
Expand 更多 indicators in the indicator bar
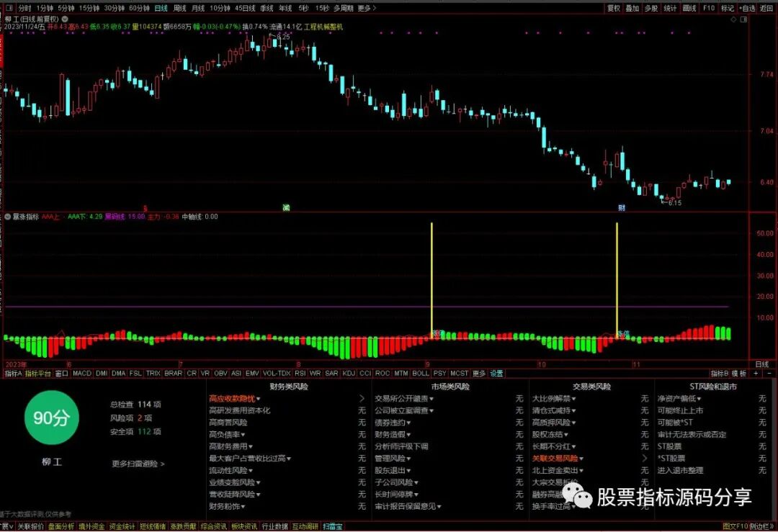coord(479,374)
